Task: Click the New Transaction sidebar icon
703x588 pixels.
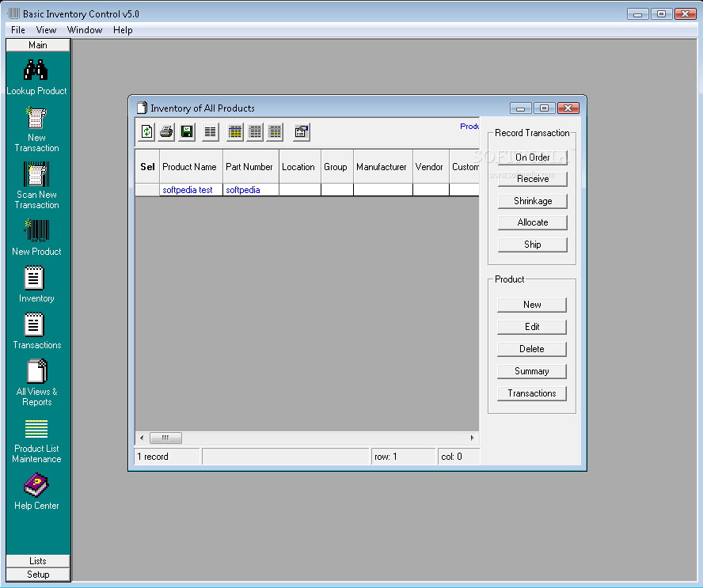Action: [36, 119]
